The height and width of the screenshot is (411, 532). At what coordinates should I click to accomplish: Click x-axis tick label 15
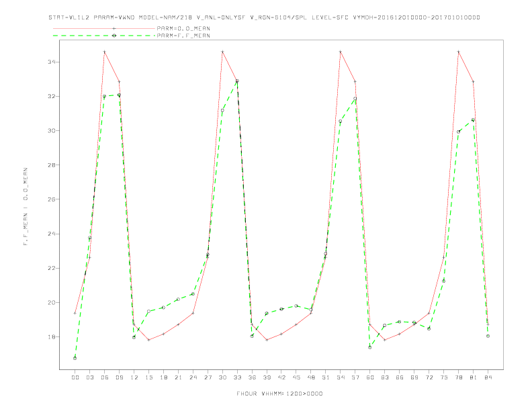pyautogui.click(x=148, y=377)
